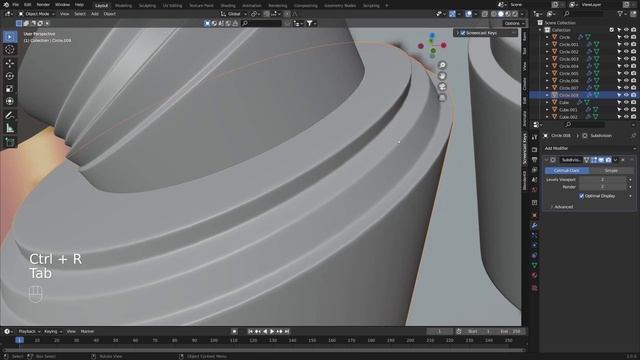Image resolution: width=640 pixels, height=360 pixels.
Task: Choose the Rotate tool
Action: tap(10, 76)
